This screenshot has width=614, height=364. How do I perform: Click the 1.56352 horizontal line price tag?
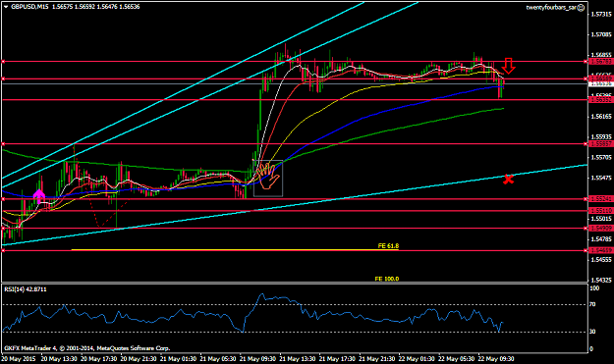(x=600, y=100)
